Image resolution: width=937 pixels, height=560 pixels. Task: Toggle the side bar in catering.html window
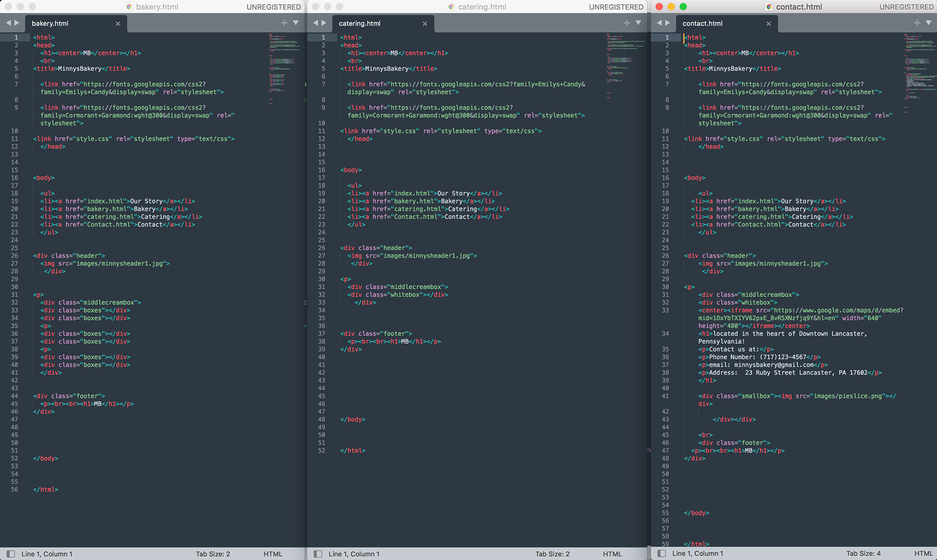click(318, 554)
